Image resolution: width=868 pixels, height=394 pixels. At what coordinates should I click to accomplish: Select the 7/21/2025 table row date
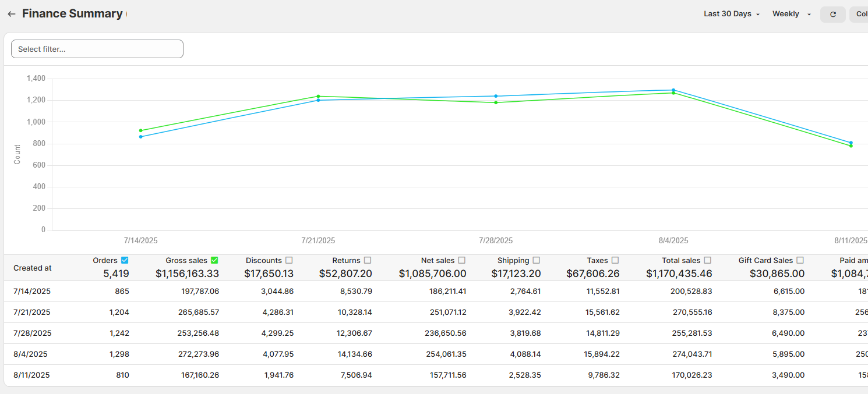[x=32, y=312]
